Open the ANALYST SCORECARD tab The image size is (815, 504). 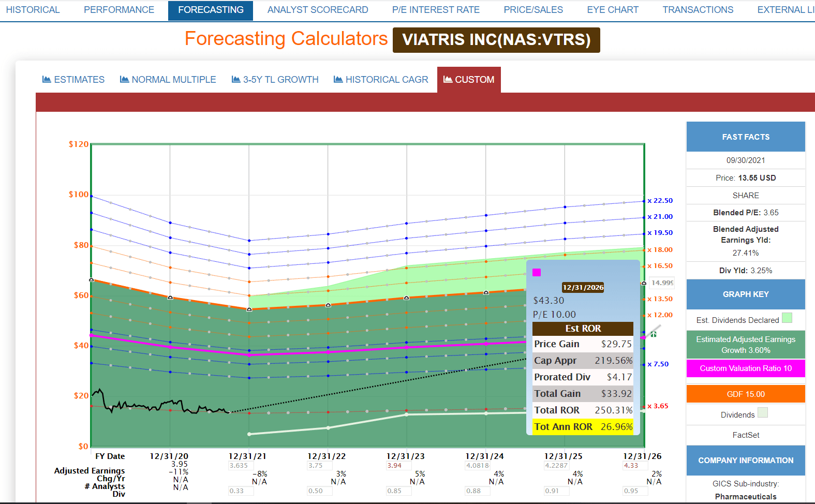click(318, 10)
